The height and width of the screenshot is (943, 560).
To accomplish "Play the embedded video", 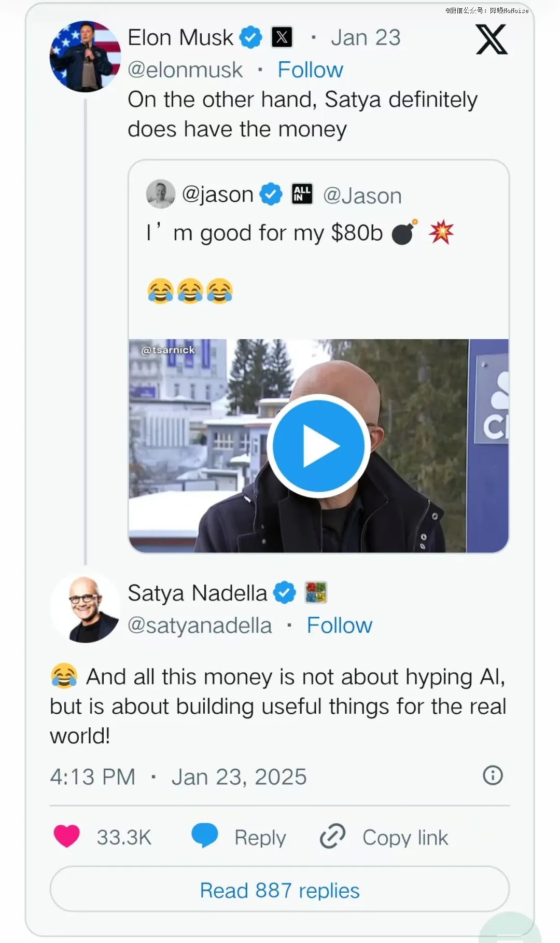I will coord(318,446).
